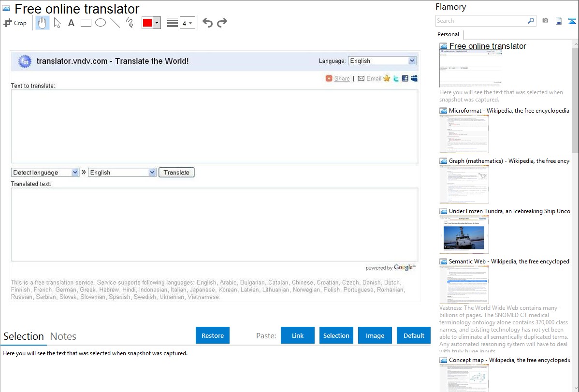Open the Microformat Wikipedia snapshot thumbnail
The width and height of the screenshot is (579, 392).
click(464, 134)
